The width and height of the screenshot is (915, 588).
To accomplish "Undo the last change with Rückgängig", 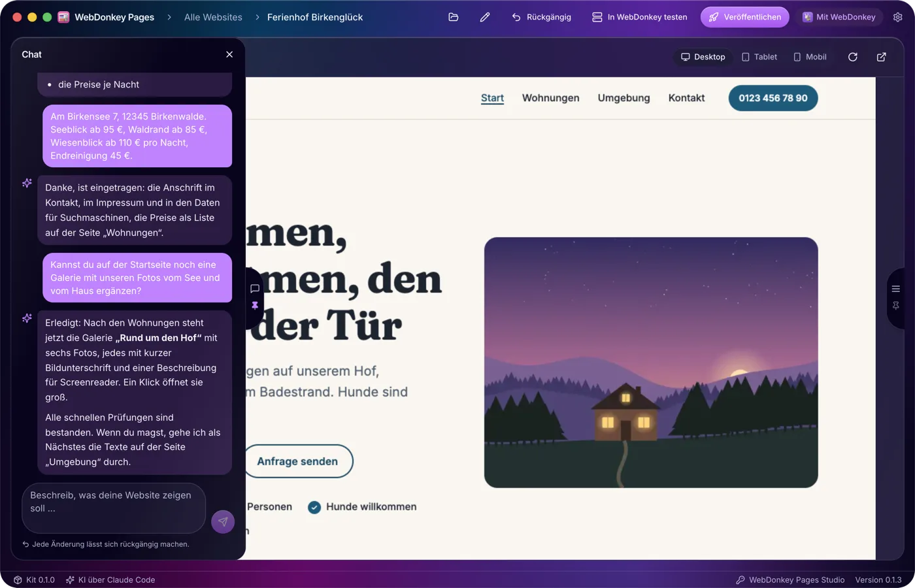I will [x=542, y=17].
